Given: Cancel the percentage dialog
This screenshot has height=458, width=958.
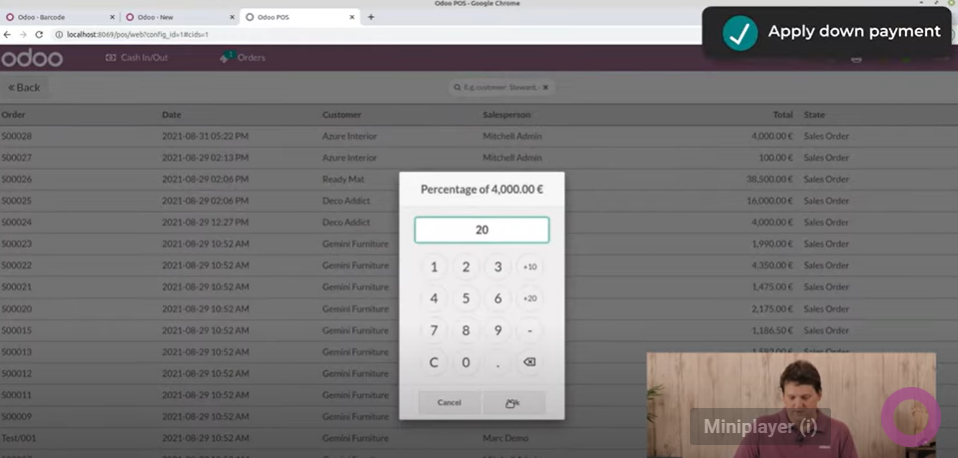Looking at the screenshot, I should pyautogui.click(x=449, y=402).
